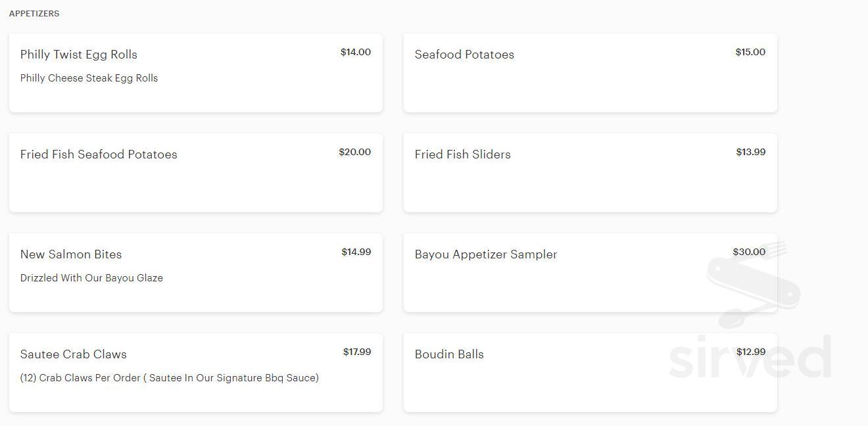Viewport: 868px width, 426px height.
Task: Select the Drizzled With Our Bayou Glaze text
Action: pyautogui.click(x=91, y=277)
